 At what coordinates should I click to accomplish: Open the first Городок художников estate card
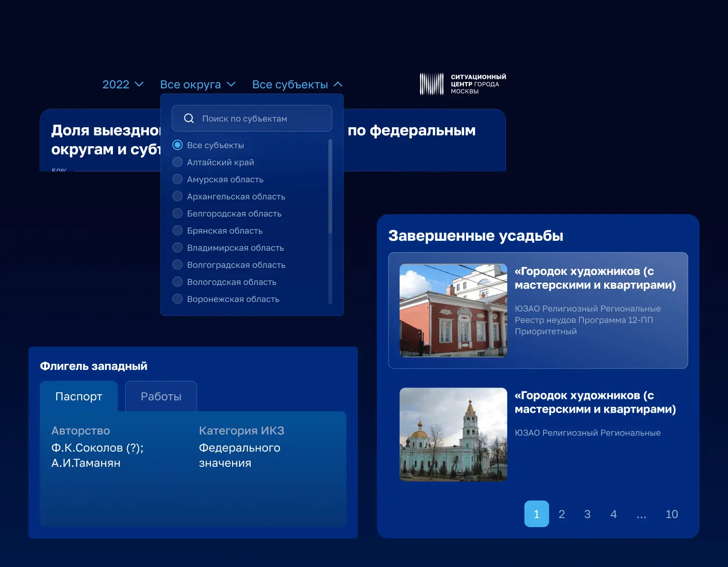pos(538,311)
